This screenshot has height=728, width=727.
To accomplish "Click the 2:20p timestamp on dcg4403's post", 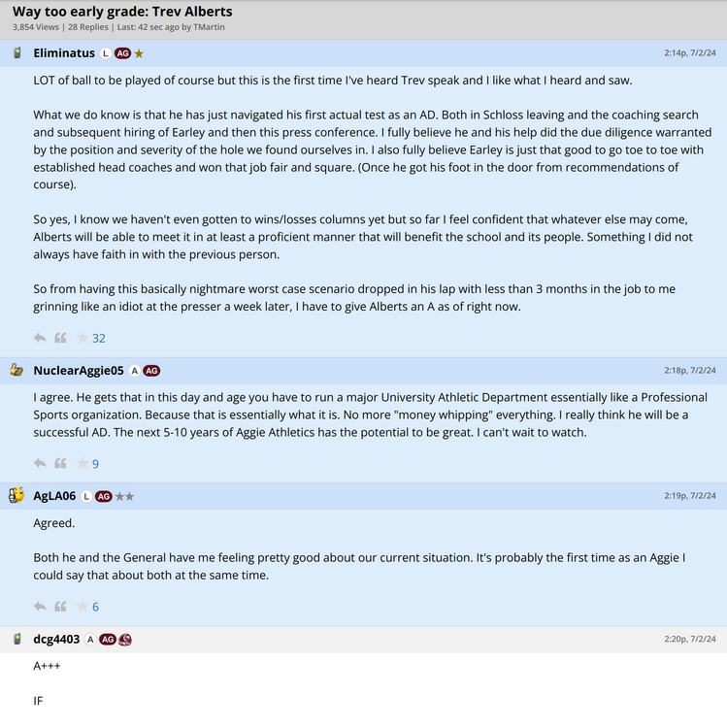I will 689,639.
